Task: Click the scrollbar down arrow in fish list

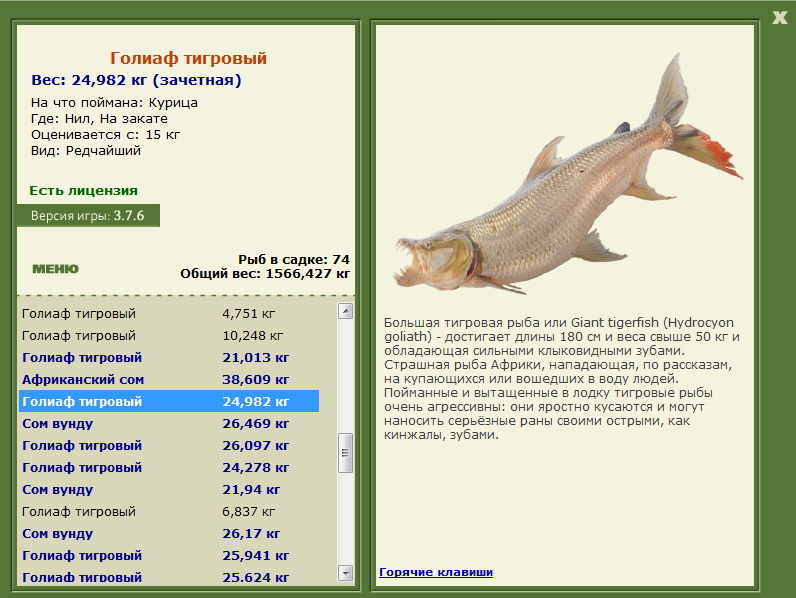Action: click(x=346, y=573)
